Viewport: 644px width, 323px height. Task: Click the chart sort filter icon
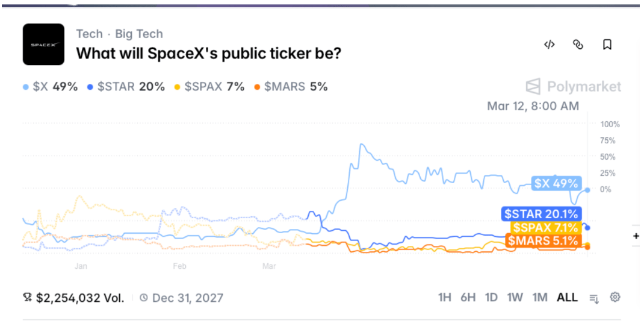tap(594, 298)
